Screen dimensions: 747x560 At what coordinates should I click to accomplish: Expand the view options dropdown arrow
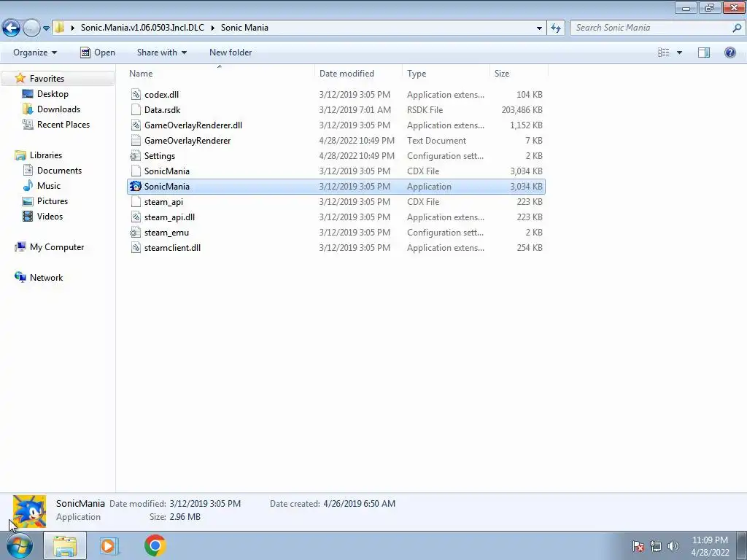coord(679,52)
